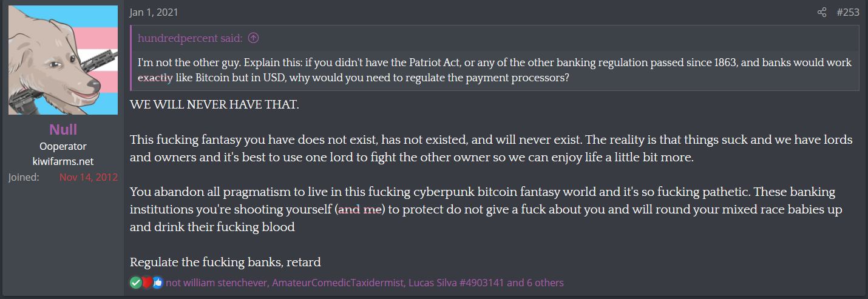Open "not william stenchever" in reactions list

pyautogui.click(x=216, y=283)
